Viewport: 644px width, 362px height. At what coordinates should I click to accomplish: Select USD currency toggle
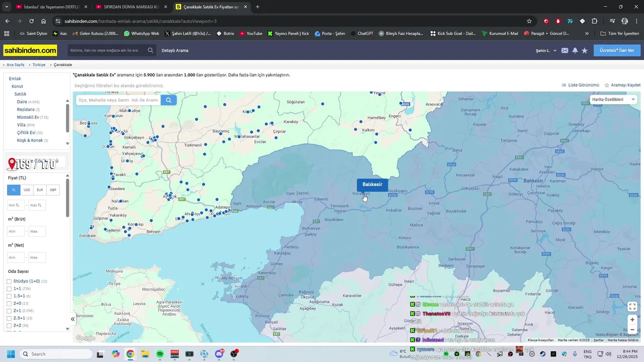pos(27,190)
